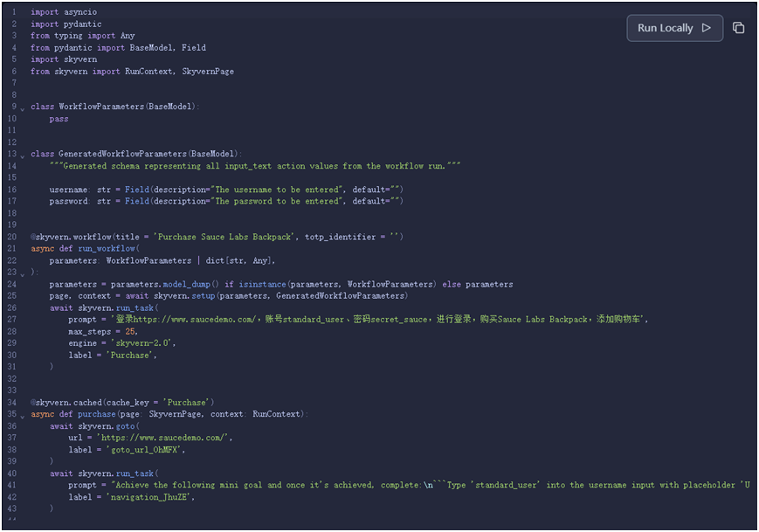
Task: Click the engine 'skyvern-2.0' line
Action: point(122,343)
